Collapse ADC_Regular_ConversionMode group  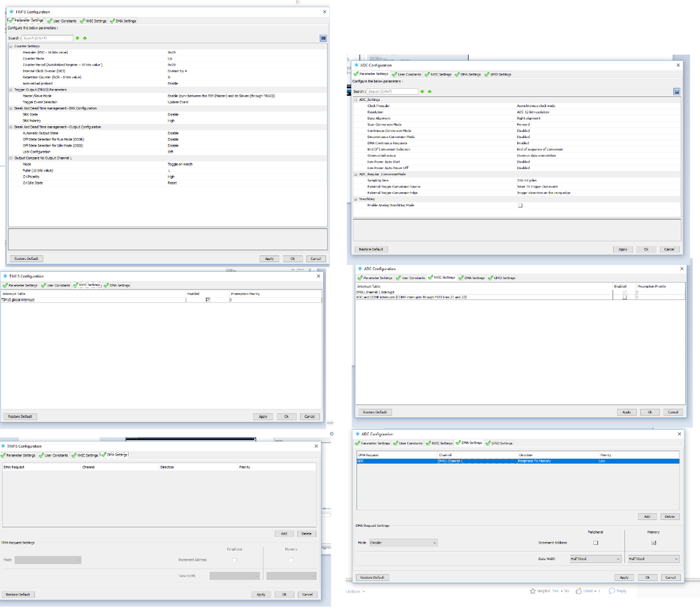click(356, 174)
